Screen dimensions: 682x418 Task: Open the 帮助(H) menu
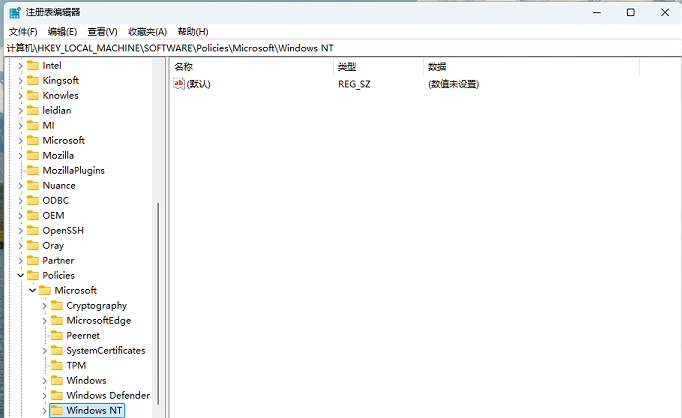(193, 32)
